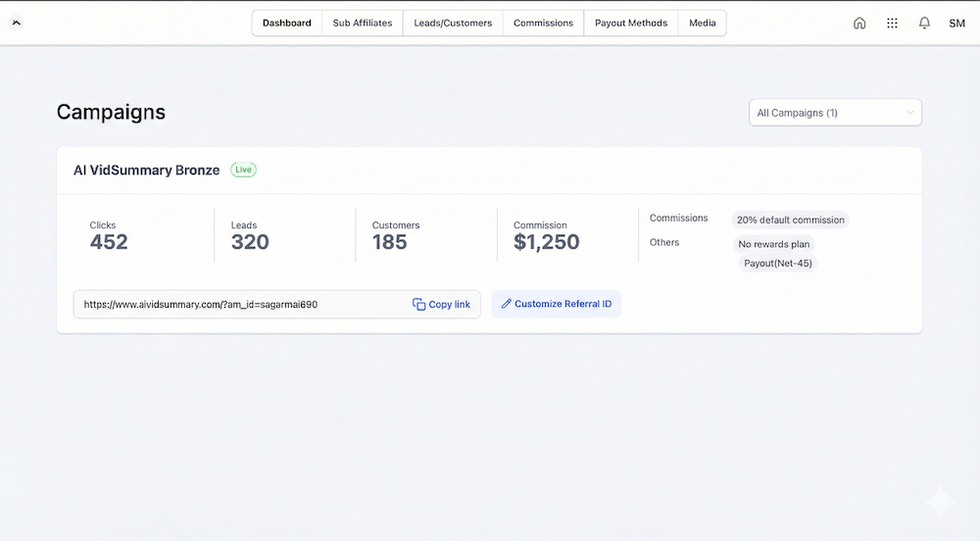Open notifications bell

pyautogui.click(x=924, y=24)
